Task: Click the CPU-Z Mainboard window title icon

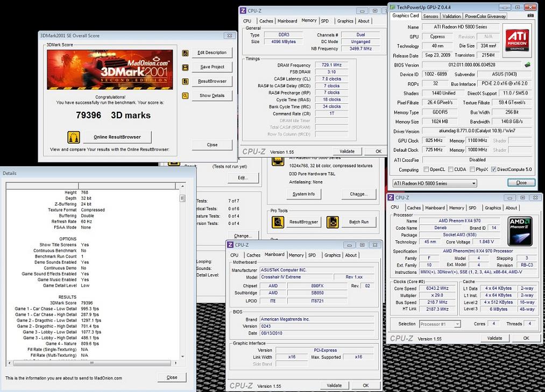Action: point(230,245)
